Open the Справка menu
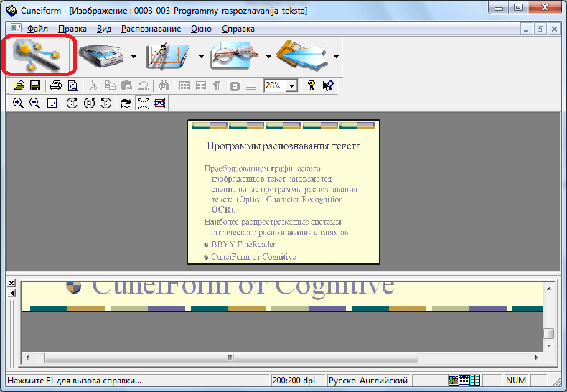The image size is (567, 392). [238, 29]
